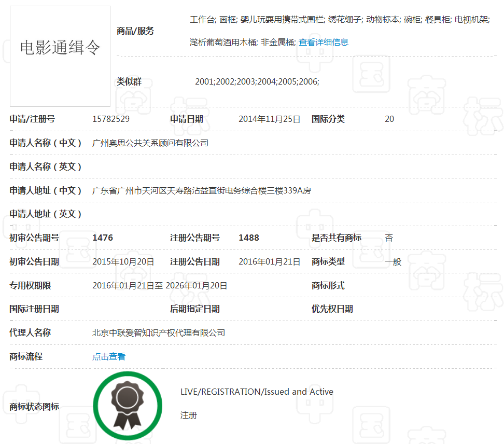Click trademark type value 一般

point(393,262)
